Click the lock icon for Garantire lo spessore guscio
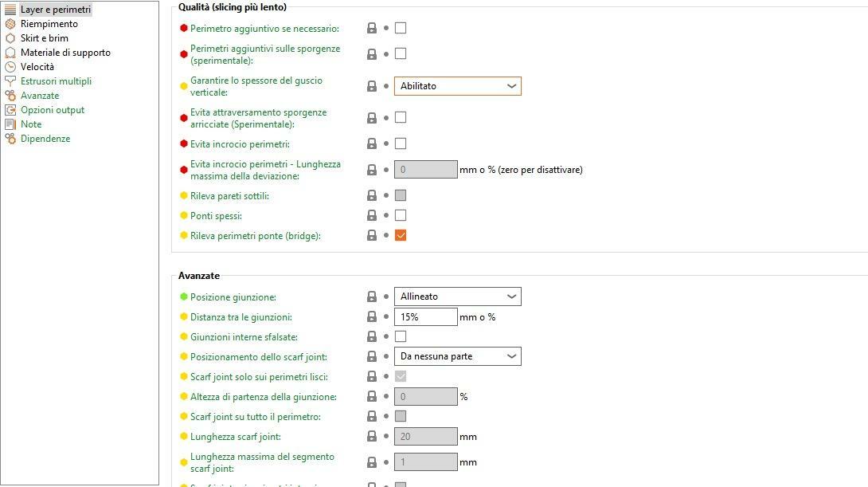 pyautogui.click(x=372, y=86)
